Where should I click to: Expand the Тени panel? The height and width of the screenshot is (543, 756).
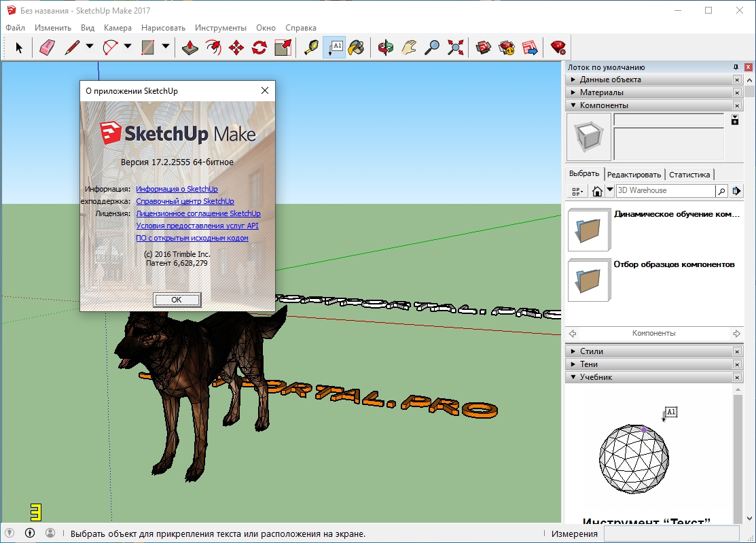[649, 364]
